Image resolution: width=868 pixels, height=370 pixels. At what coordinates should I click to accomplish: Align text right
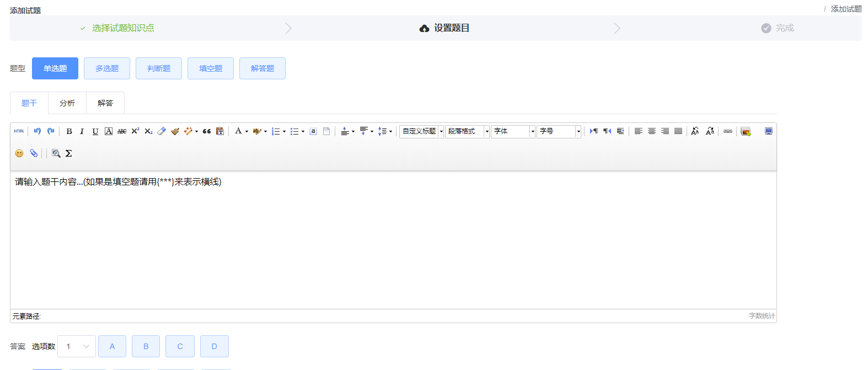[x=665, y=131]
